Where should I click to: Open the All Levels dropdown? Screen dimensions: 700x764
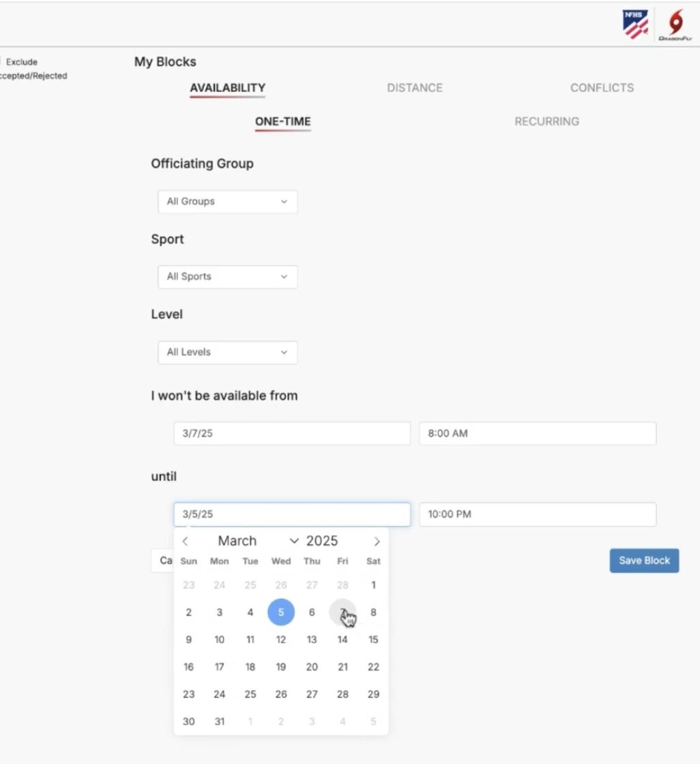click(x=227, y=353)
